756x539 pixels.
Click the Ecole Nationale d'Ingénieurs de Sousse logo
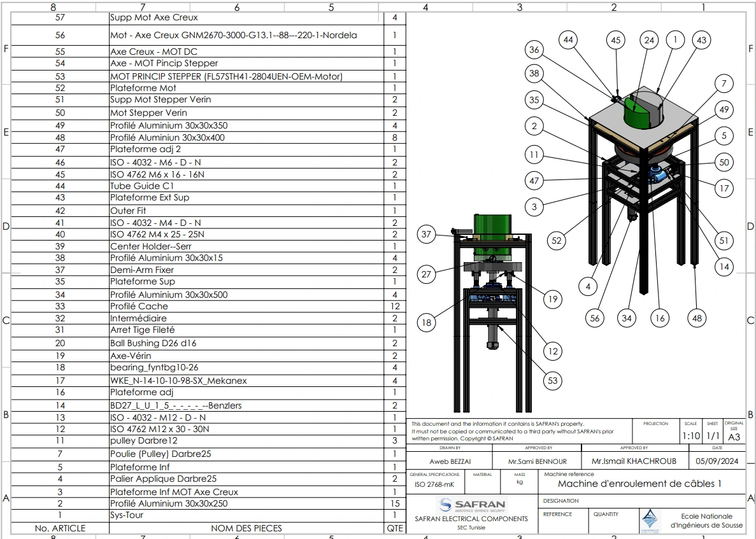coord(650,521)
